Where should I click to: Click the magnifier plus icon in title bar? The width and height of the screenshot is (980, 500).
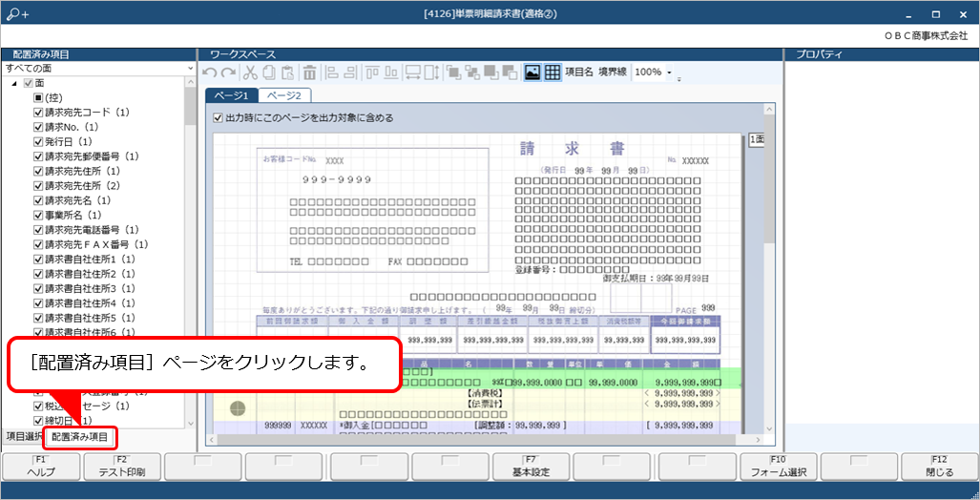point(17,13)
